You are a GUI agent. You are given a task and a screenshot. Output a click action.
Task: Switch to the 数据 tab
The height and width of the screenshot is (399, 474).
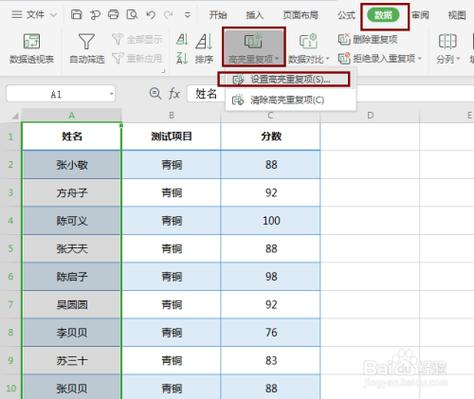point(383,15)
